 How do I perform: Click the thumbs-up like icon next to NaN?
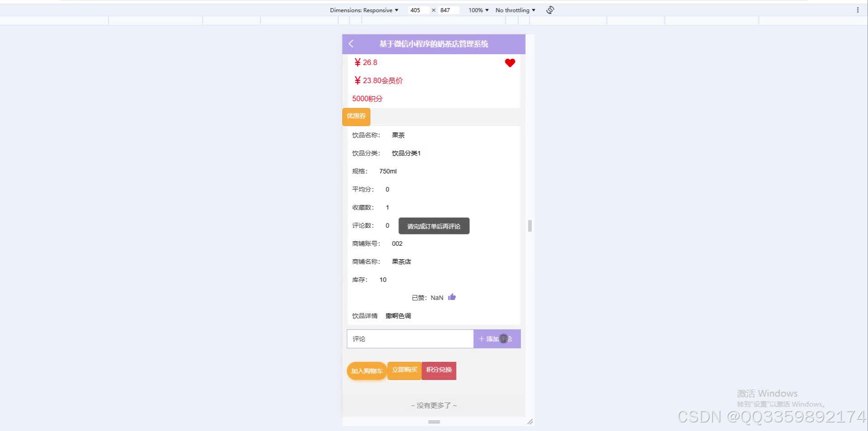[452, 297]
